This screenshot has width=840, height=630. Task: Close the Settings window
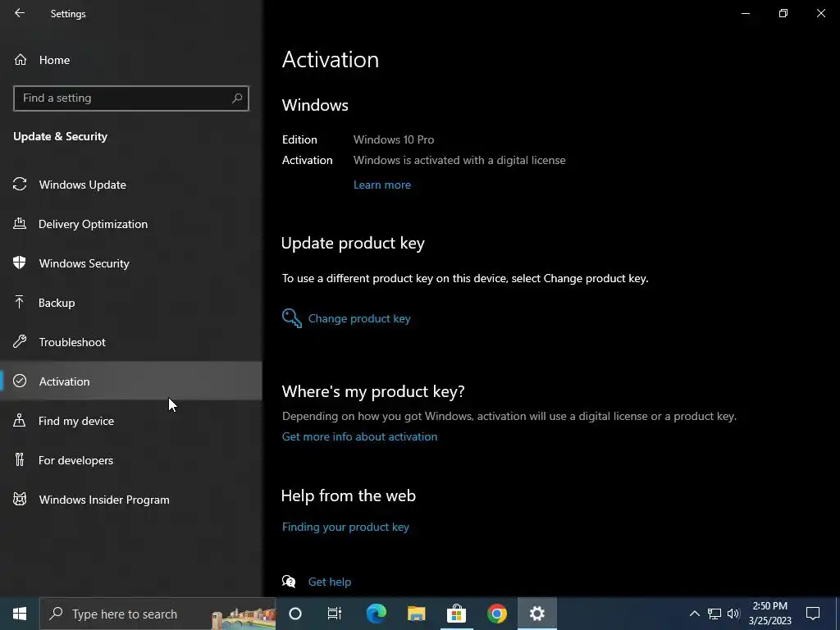[820, 13]
